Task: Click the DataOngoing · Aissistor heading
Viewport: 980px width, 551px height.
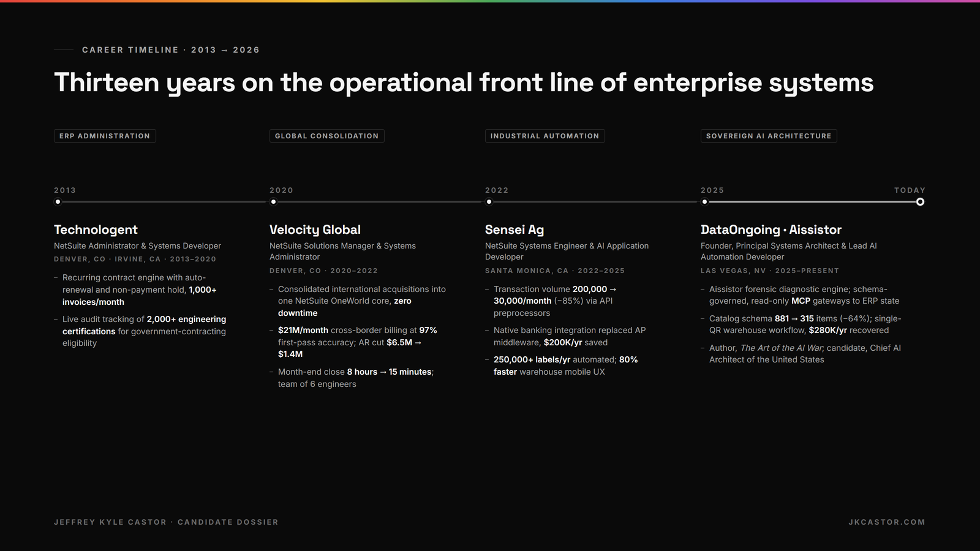Action: click(x=771, y=230)
